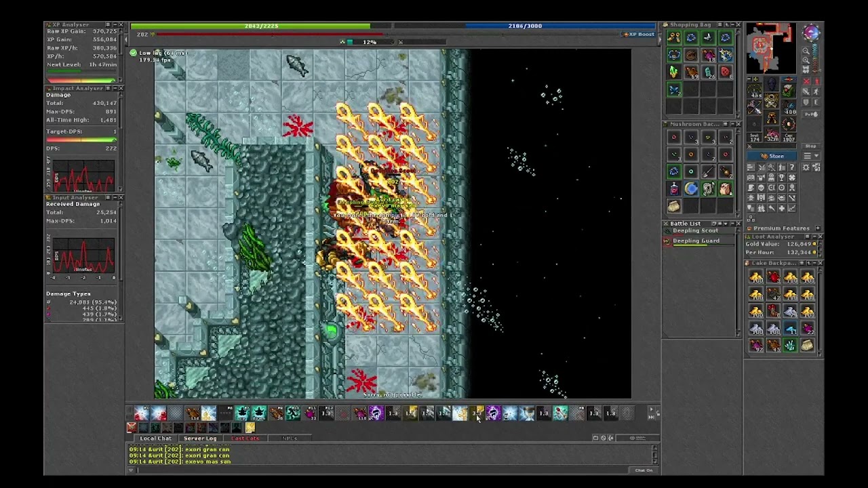Expand the Premium Features panel
868x488 pixels.
[818, 228]
